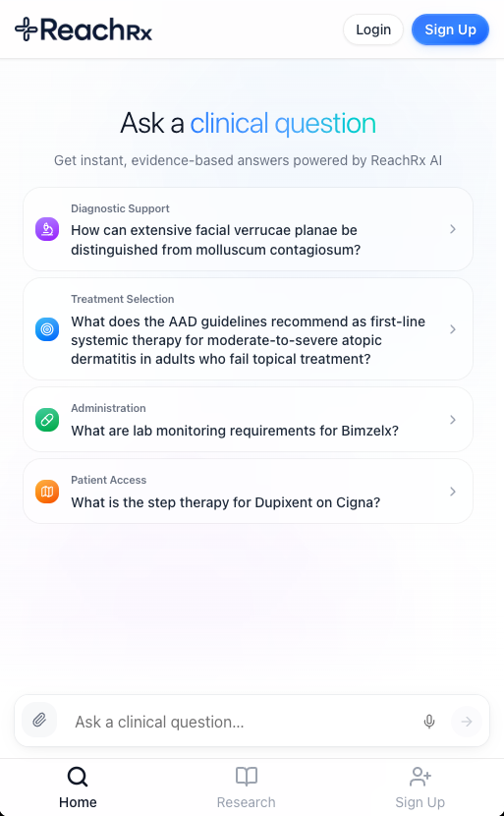Click the orange map Patient Access icon
This screenshot has width=504, height=816.
[47, 492]
